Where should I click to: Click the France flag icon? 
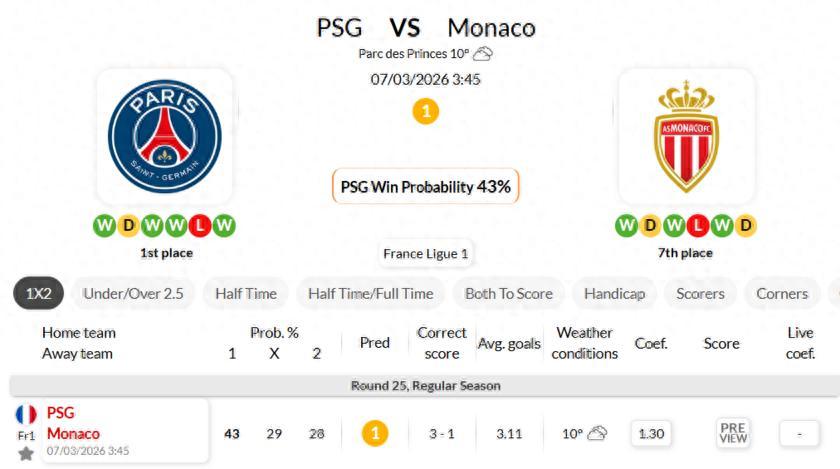point(26,414)
